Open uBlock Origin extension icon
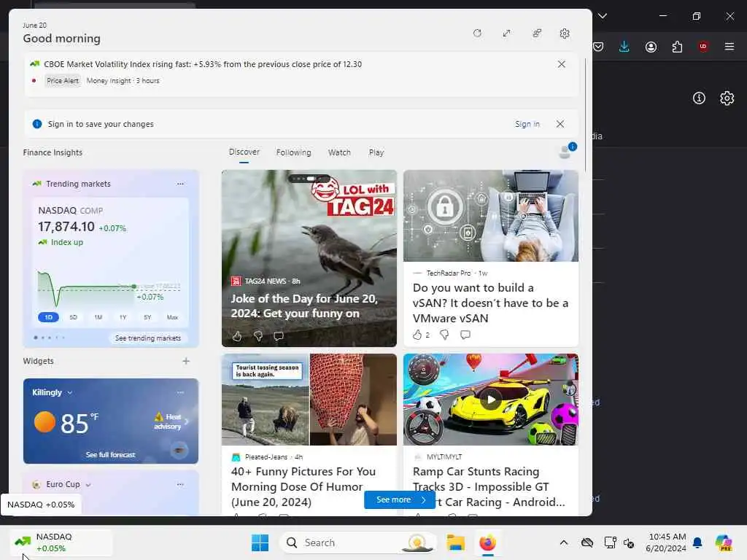 (703, 47)
